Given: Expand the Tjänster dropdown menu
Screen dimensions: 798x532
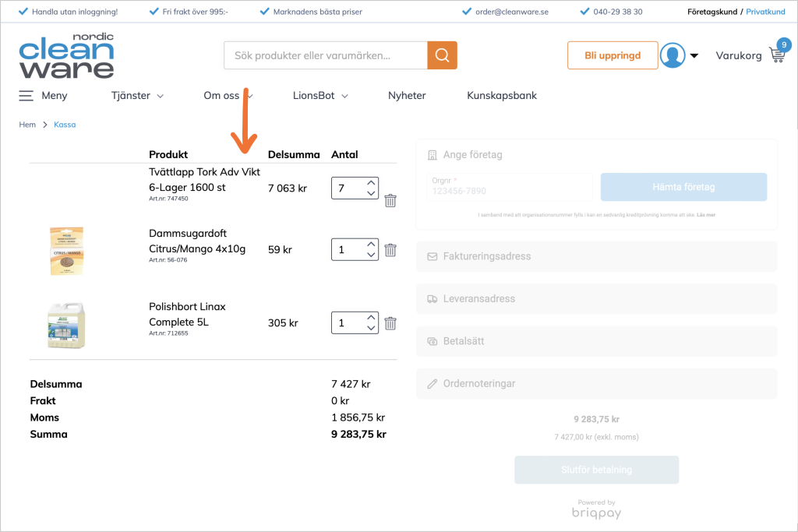Looking at the screenshot, I should (137, 96).
